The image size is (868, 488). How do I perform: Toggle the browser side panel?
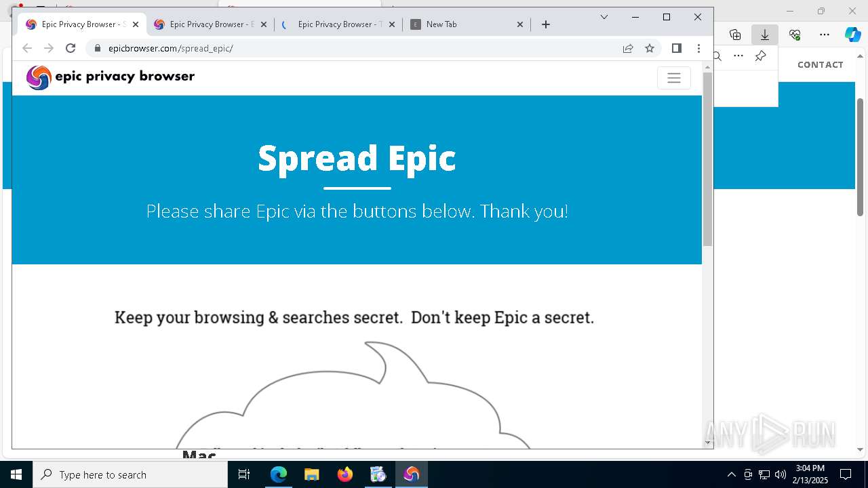coord(676,48)
